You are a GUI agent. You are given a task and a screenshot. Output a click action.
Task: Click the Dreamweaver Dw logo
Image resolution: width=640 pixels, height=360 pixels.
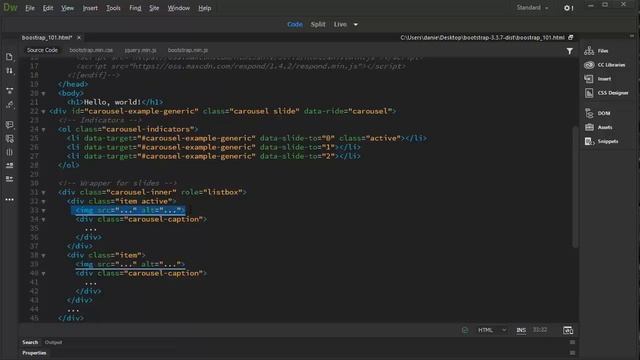coord(10,7)
